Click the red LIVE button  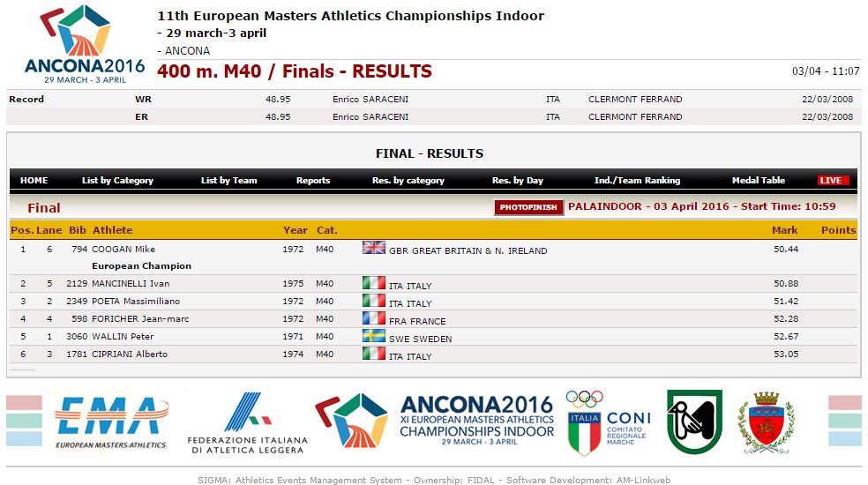click(833, 181)
